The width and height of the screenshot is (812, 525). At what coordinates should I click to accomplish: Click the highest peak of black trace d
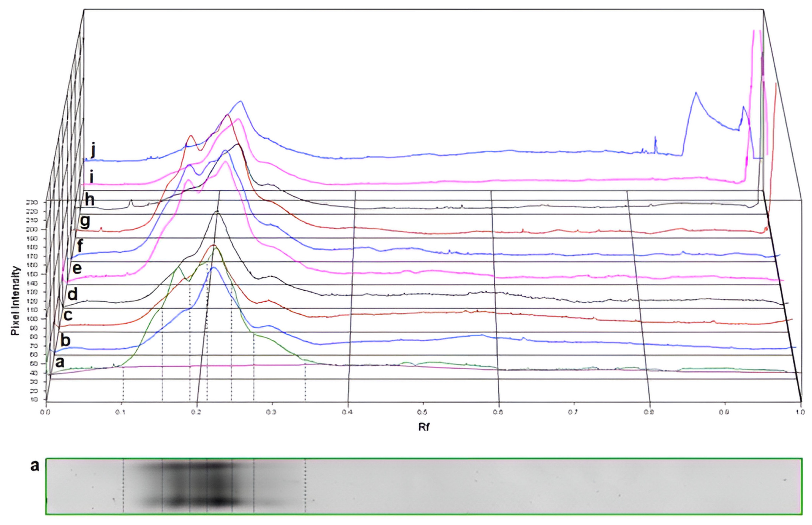(x=217, y=212)
